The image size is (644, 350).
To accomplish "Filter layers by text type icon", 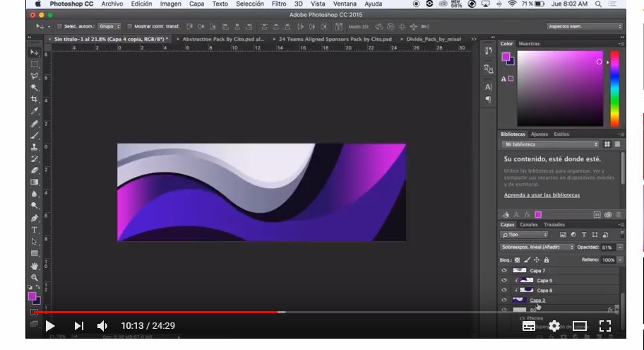I will point(583,235).
